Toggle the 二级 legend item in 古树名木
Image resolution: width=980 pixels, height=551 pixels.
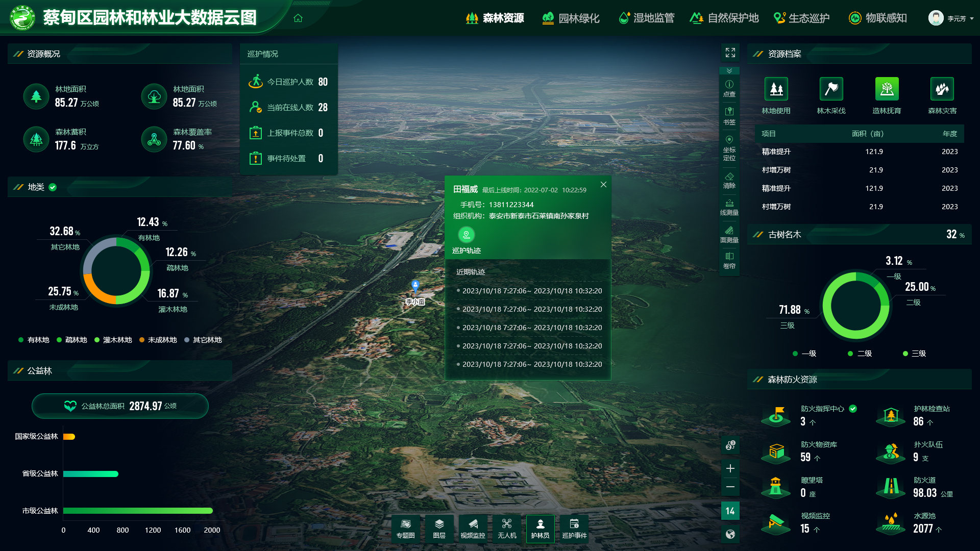click(860, 354)
